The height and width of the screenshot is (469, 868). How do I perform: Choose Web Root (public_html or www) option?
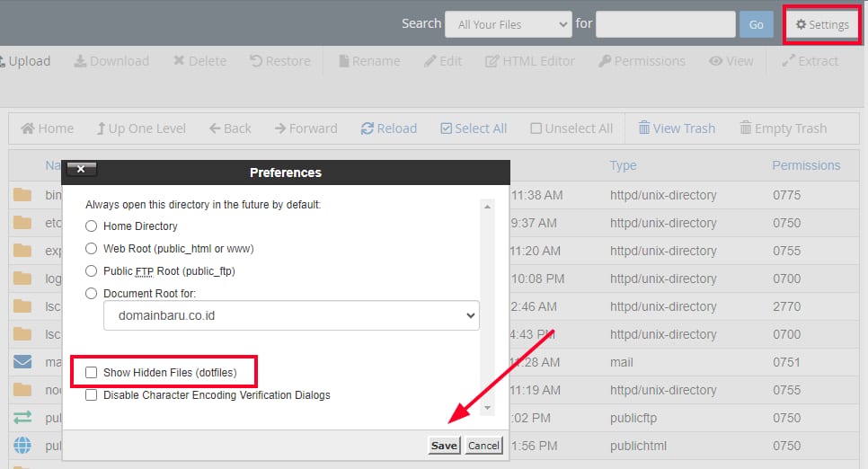(91, 248)
